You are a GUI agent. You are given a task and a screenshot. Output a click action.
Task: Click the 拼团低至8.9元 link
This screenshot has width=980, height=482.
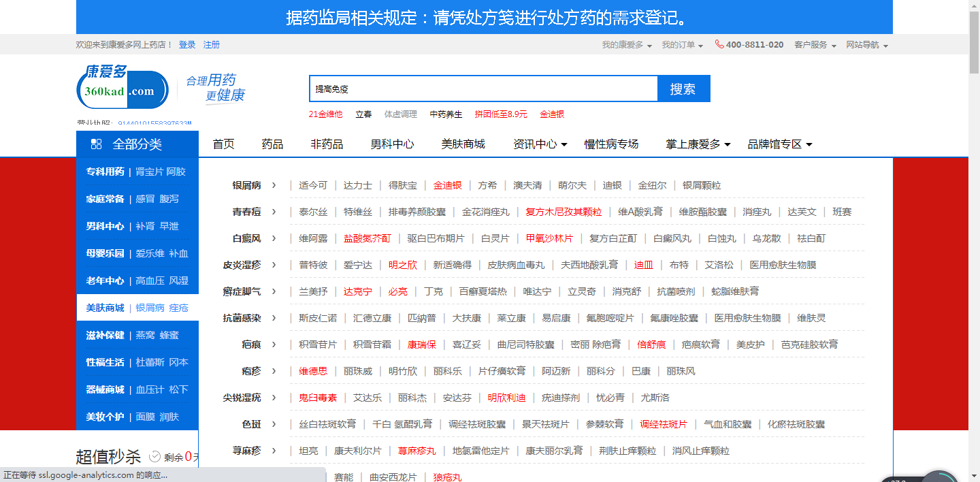tap(501, 114)
